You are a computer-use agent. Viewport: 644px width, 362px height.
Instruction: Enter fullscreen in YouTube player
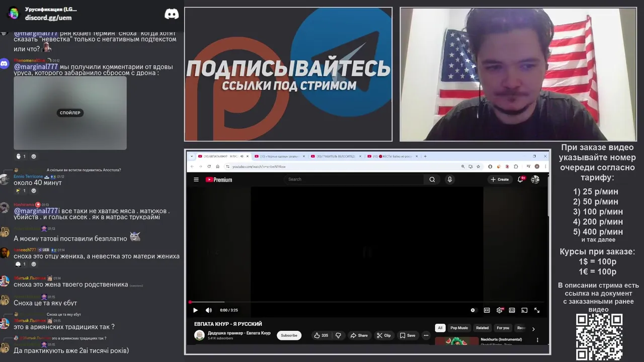pyautogui.click(x=537, y=310)
